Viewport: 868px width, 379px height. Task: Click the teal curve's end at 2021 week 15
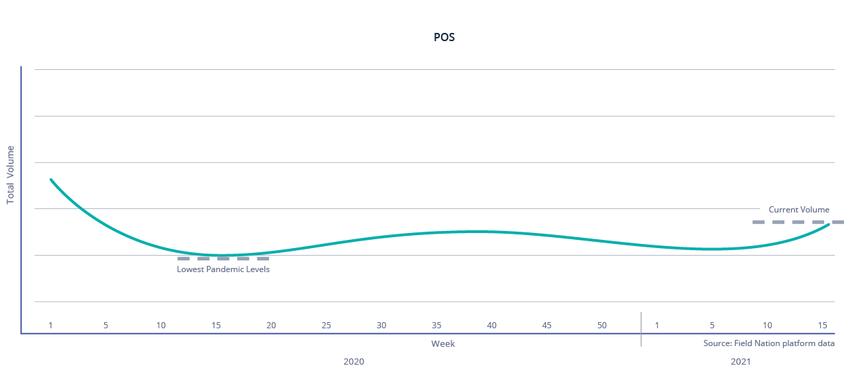click(829, 224)
